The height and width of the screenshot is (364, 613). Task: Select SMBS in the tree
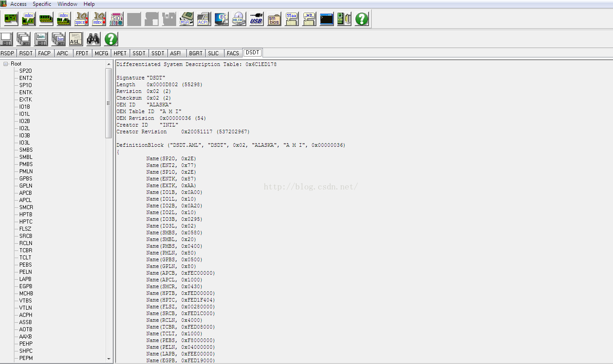[26, 150]
